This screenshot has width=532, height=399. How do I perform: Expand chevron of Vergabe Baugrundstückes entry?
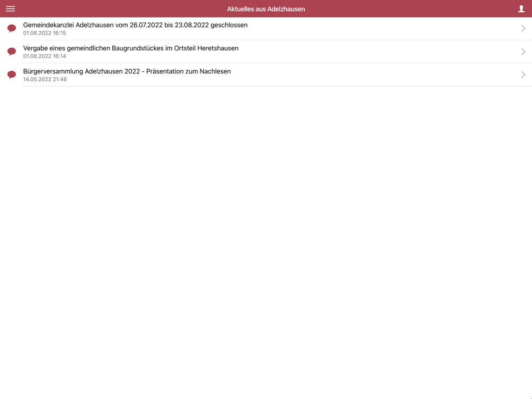pos(523,52)
